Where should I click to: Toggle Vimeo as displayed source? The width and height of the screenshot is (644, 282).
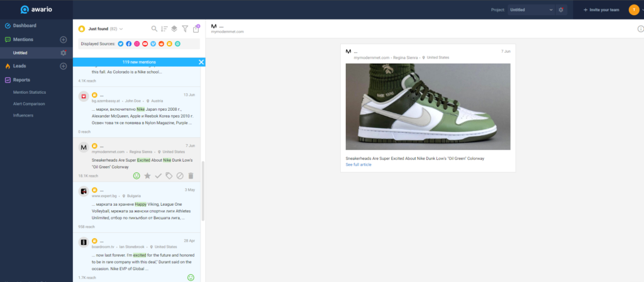point(153,43)
